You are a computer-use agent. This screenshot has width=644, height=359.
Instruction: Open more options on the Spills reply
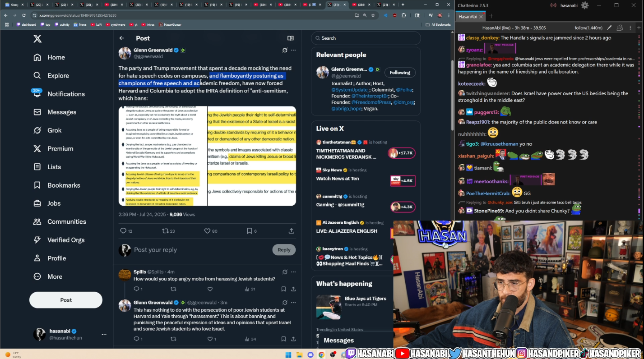tap(293, 272)
